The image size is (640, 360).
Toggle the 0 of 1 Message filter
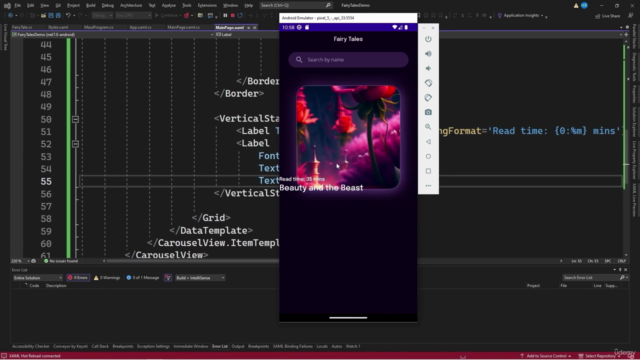142,278
